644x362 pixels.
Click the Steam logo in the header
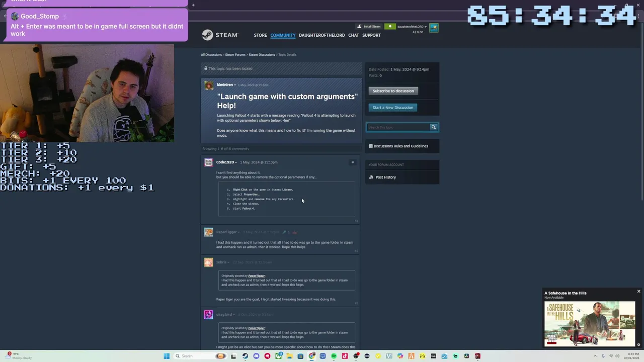tap(220, 35)
